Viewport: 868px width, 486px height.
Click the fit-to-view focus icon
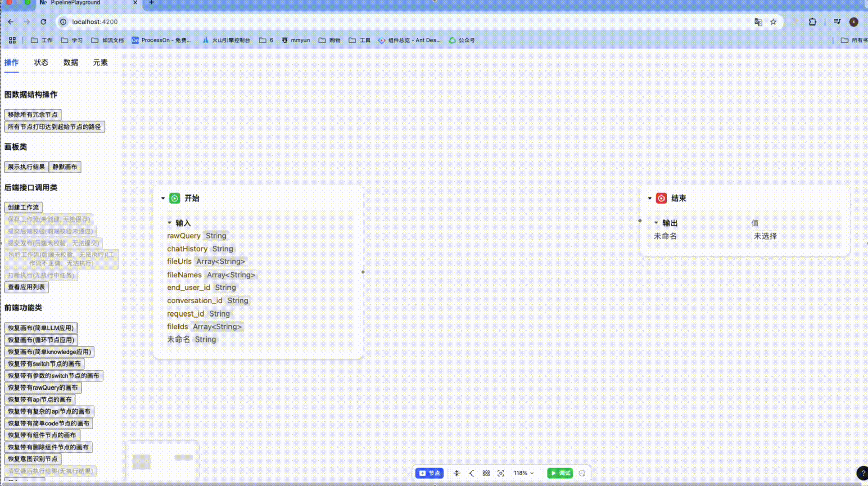tap(501, 473)
